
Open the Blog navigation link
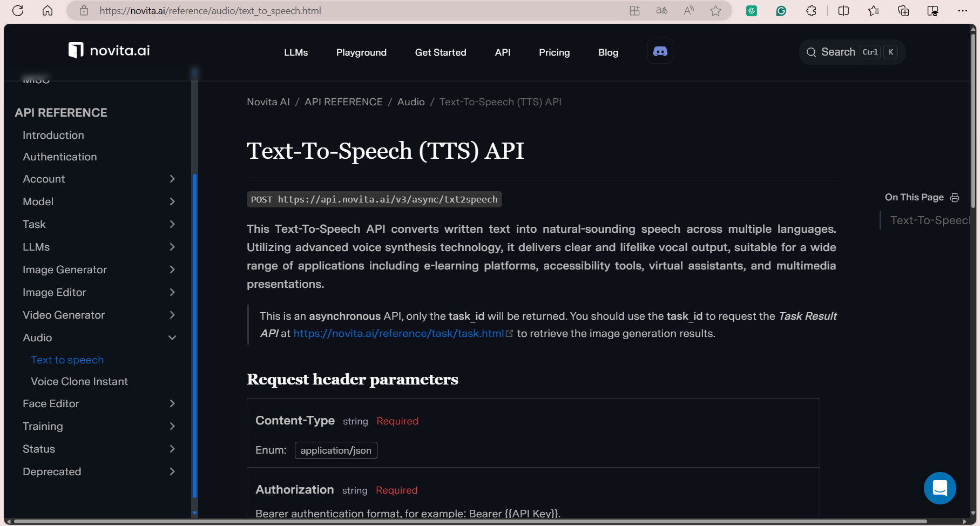tap(608, 52)
